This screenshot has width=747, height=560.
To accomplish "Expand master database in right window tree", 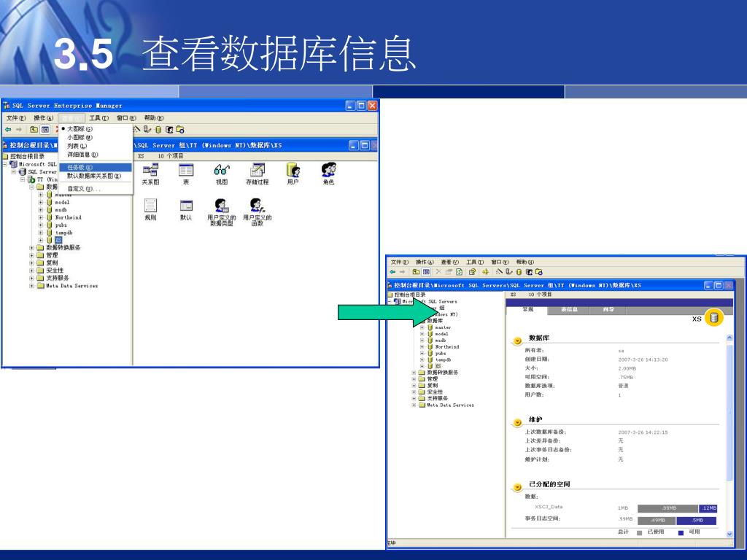I will [422, 327].
